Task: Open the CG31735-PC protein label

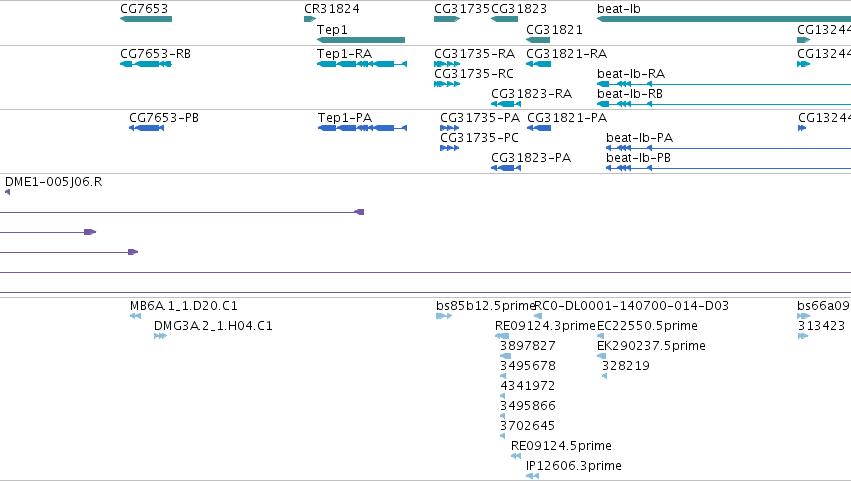Action: (479, 137)
